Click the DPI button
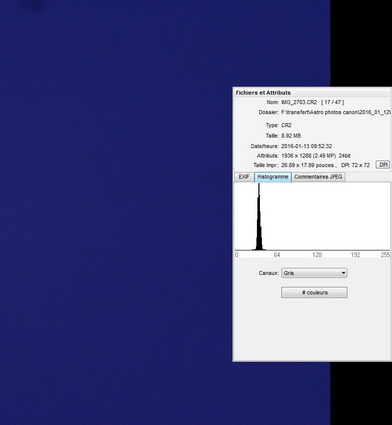 tap(383, 165)
